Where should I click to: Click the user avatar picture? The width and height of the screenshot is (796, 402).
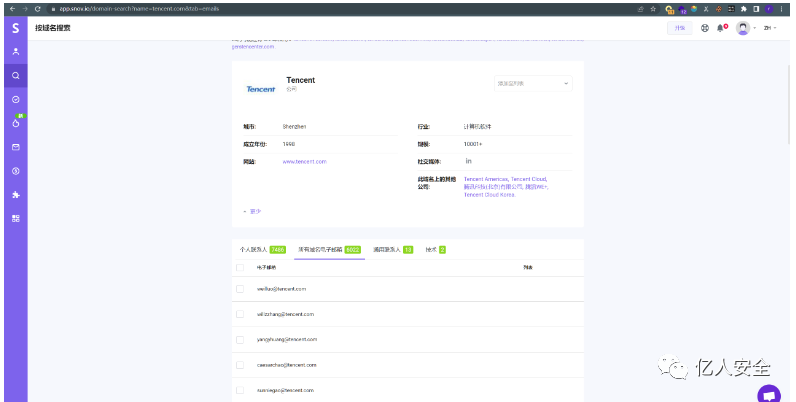743,28
